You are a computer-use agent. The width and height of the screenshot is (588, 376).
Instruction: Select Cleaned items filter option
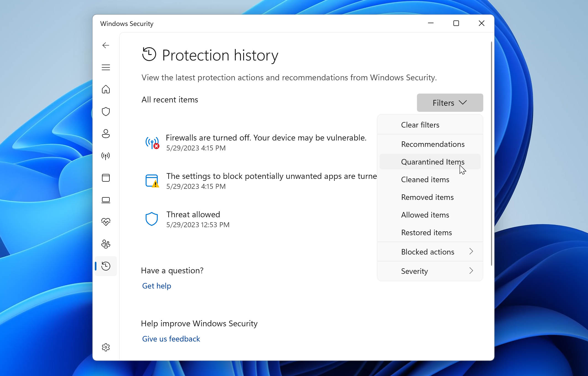point(425,179)
